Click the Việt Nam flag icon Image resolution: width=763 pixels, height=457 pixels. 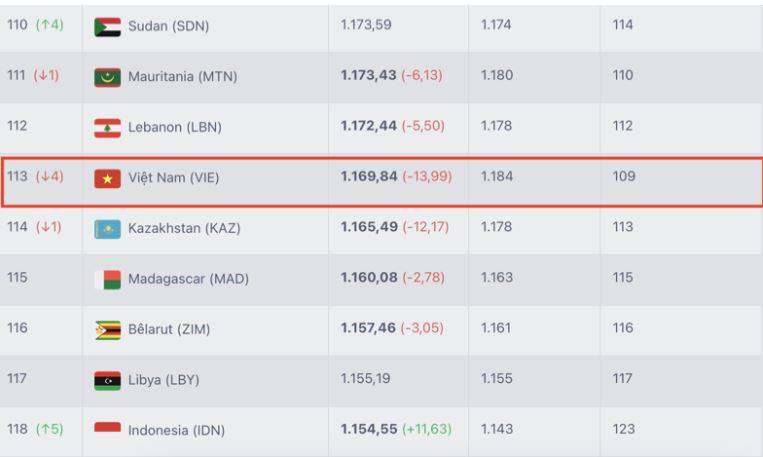coord(108,179)
